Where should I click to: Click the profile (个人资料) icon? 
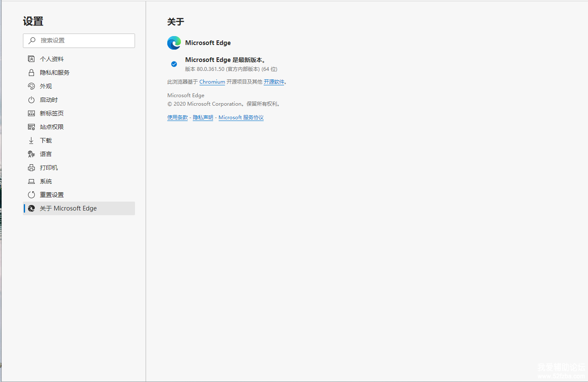point(31,59)
